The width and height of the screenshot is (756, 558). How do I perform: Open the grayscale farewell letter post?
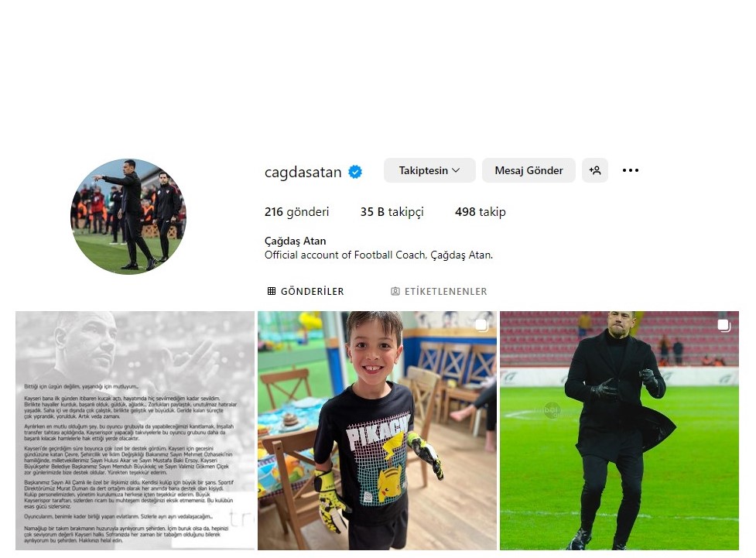[135, 430]
